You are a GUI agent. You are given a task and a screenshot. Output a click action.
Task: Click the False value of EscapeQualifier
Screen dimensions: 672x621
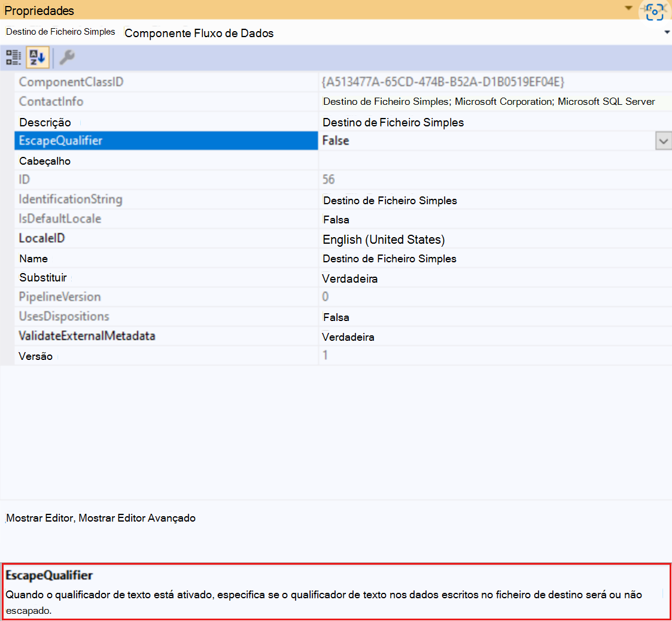(x=336, y=141)
